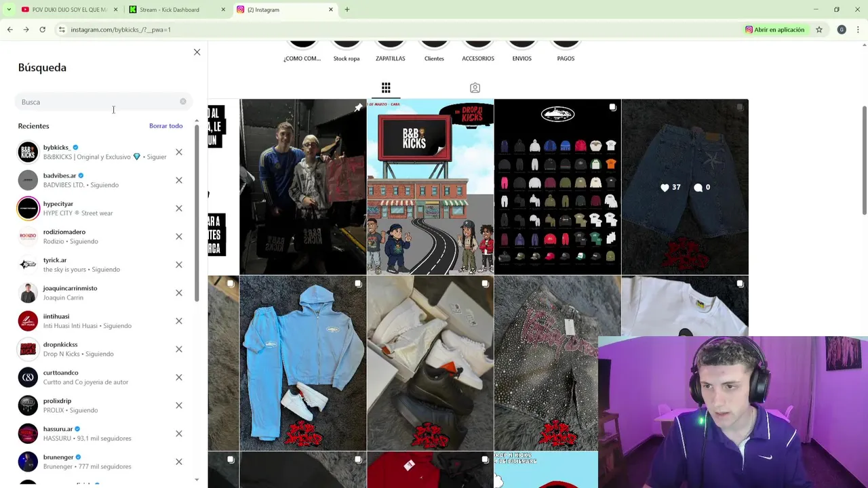Close the Kick Dashboard browser tab

(223, 9)
